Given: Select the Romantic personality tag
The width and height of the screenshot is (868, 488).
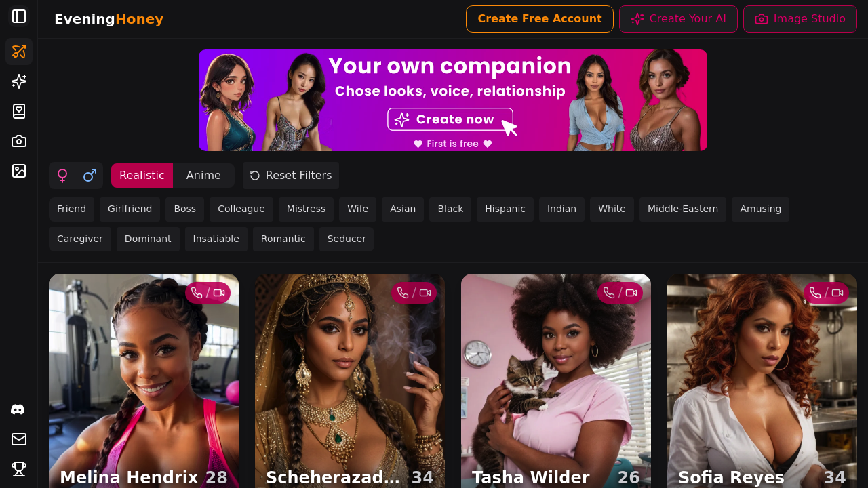Looking at the screenshot, I should [283, 239].
